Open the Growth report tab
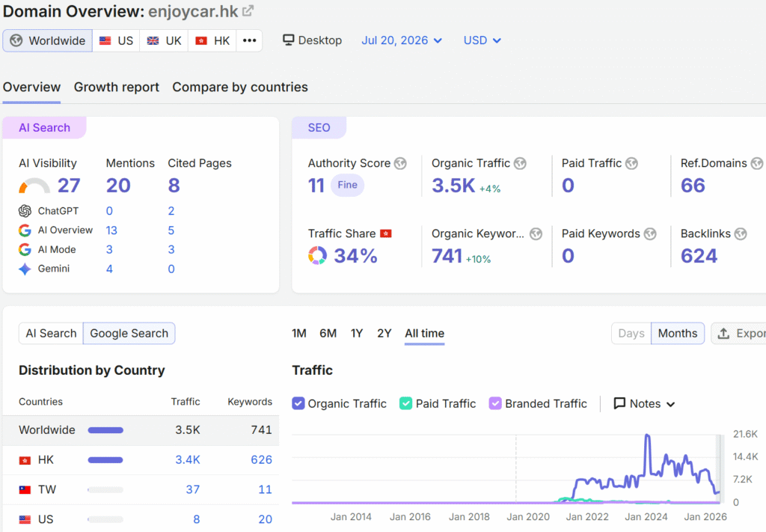 (x=116, y=87)
